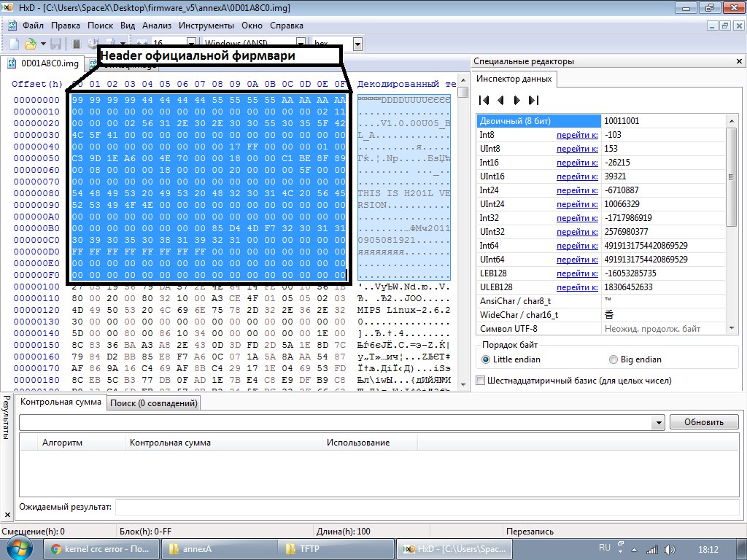This screenshot has width=747, height=560.
Task: Click the WideChar / char16_t row
Action: pos(601,315)
